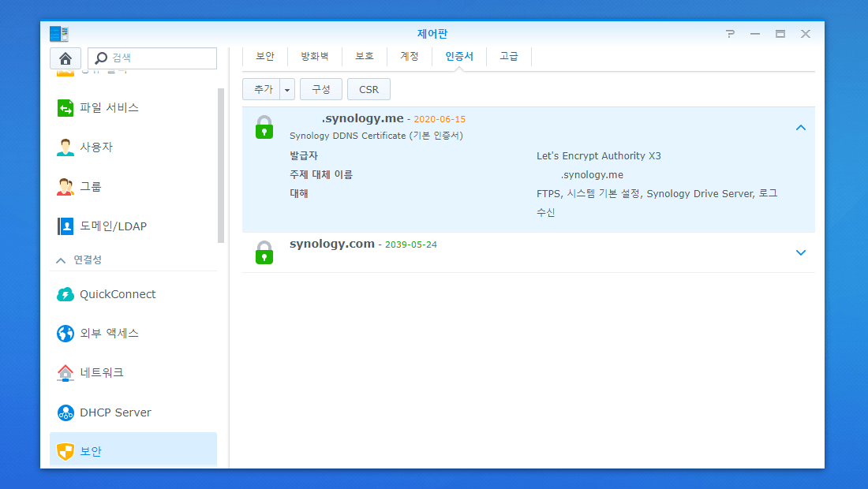The width and height of the screenshot is (868, 489).
Task: Switch to the 방화벽 tab
Action: click(314, 57)
